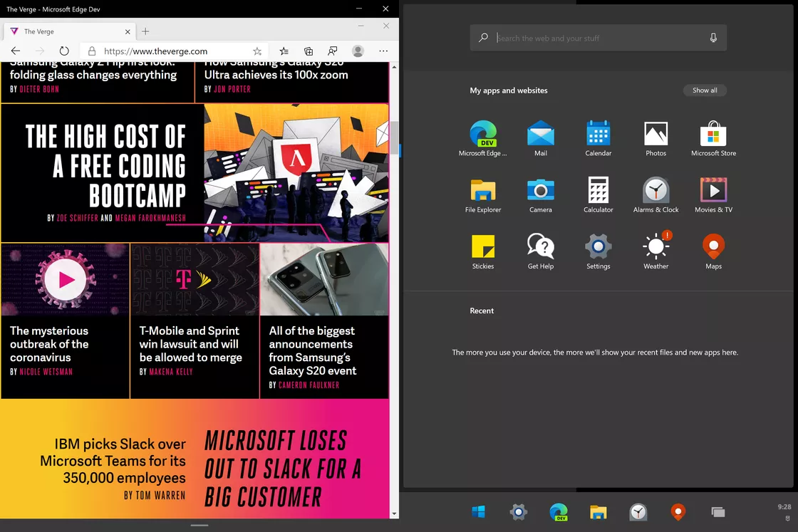Open author Dieter Bohn's page
The height and width of the screenshot is (532, 798).
tap(39, 89)
